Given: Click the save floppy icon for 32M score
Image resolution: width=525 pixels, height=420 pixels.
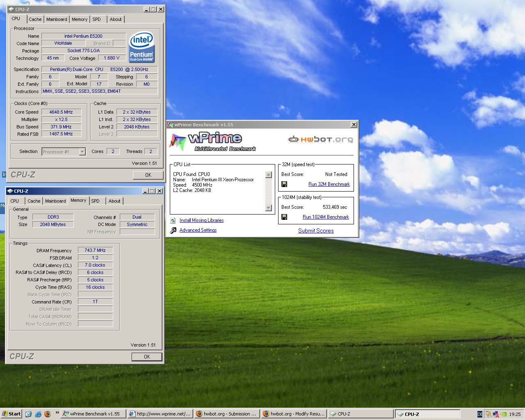Looking at the screenshot, I should point(284,184).
